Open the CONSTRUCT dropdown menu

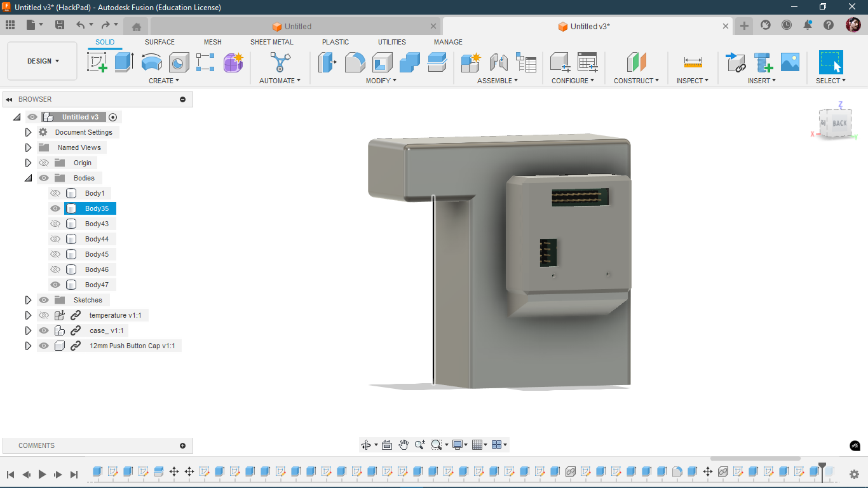[x=636, y=81]
